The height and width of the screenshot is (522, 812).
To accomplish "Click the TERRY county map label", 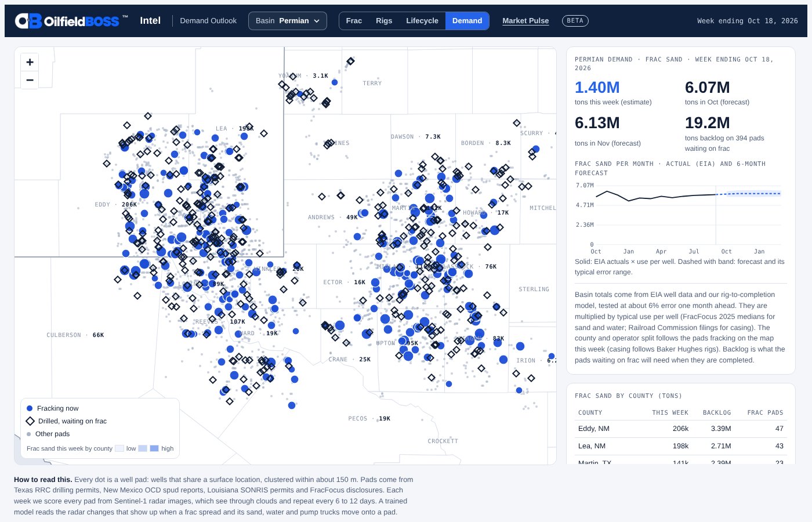I will click(372, 84).
